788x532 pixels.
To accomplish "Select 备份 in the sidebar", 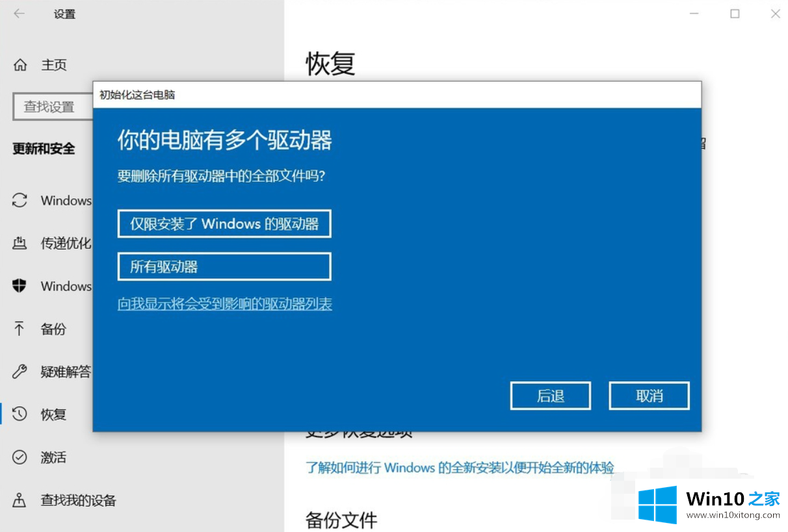I will click(53, 329).
